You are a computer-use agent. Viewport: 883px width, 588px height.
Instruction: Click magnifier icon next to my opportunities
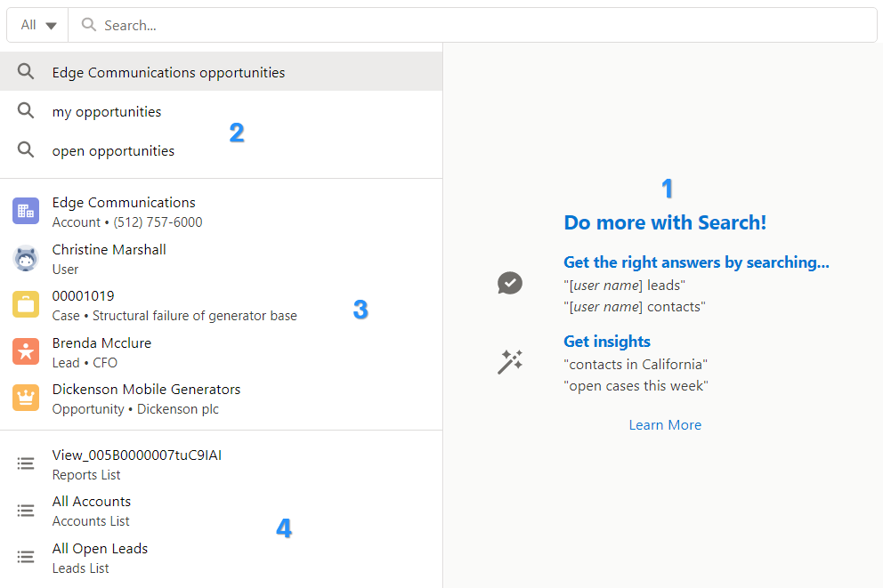pos(25,110)
